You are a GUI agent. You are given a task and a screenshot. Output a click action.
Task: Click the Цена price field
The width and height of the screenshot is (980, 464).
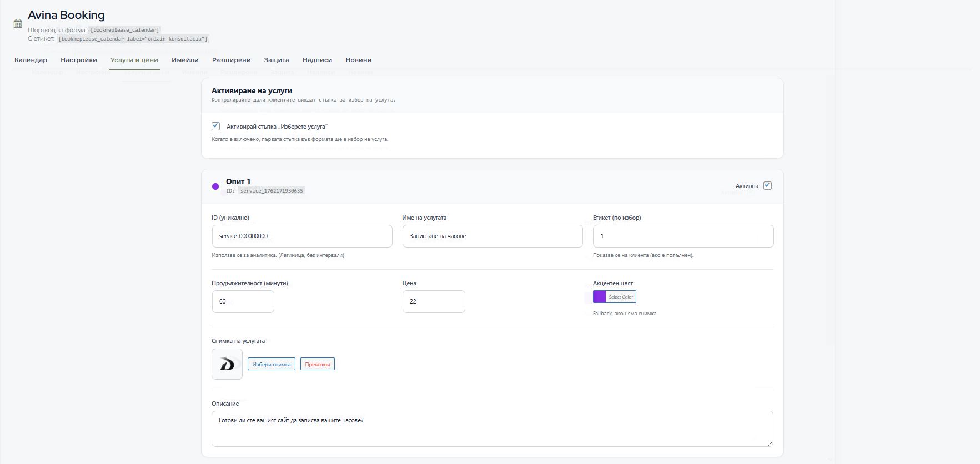434,302
